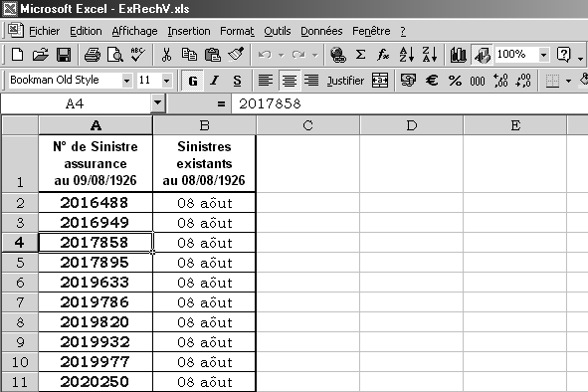Viewport: 588px width, 392px height.
Task: Toggle italic formatting I button
Action: (215, 81)
